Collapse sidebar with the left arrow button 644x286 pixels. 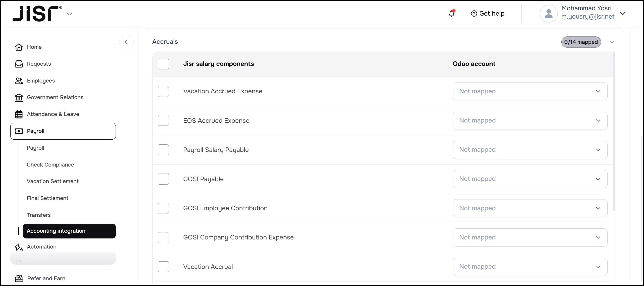click(x=126, y=42)
